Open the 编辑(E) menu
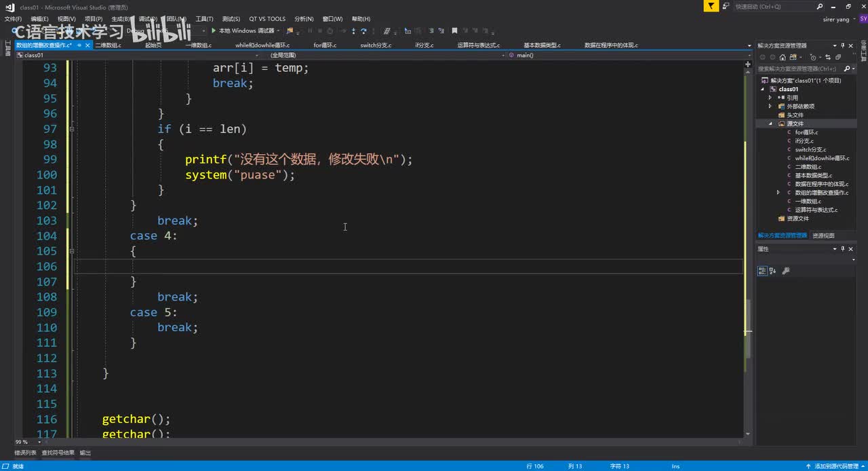Viewport: 868px width, 471px height. coord(39,19)
